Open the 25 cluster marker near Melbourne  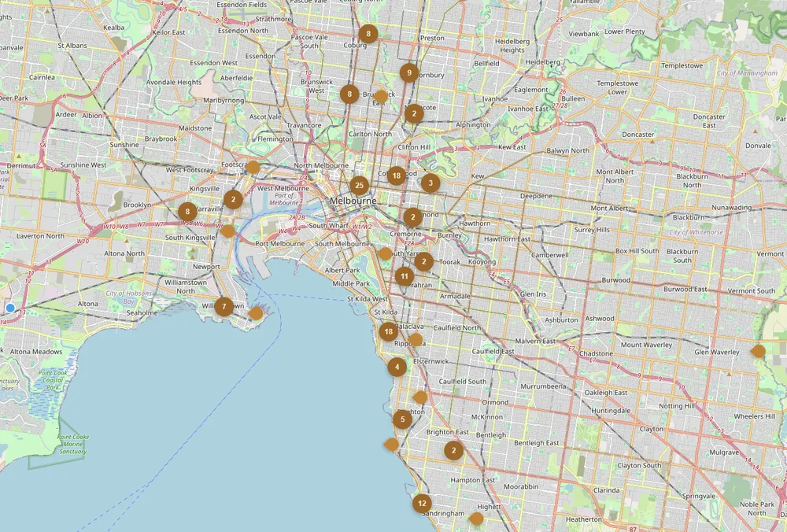359,186
